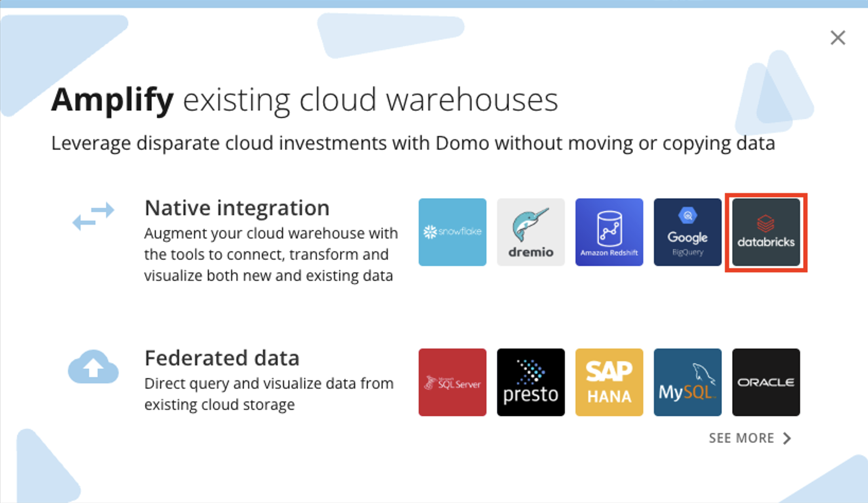Open the Oracle federated data tile
868x503 pixels.
pos(766,382)
